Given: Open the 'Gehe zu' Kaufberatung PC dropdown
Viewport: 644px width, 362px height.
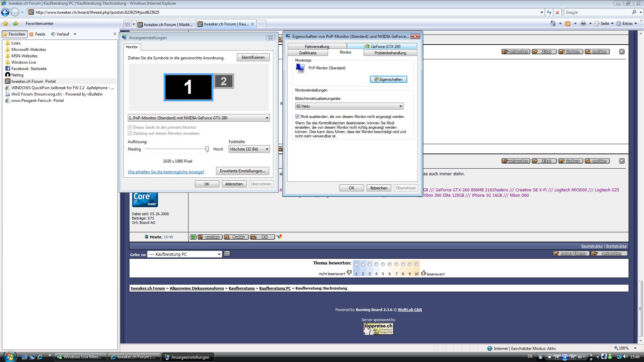Looking at the screenshot, I should coord(184,254).
